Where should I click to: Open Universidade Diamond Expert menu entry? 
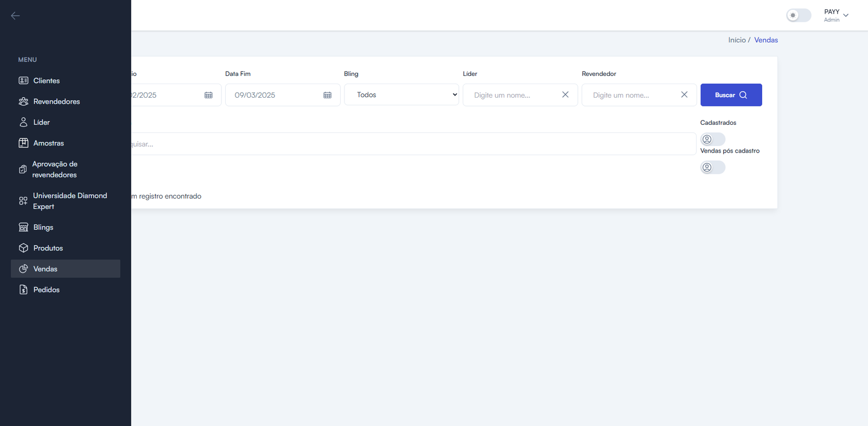click(x=66, y=201)
